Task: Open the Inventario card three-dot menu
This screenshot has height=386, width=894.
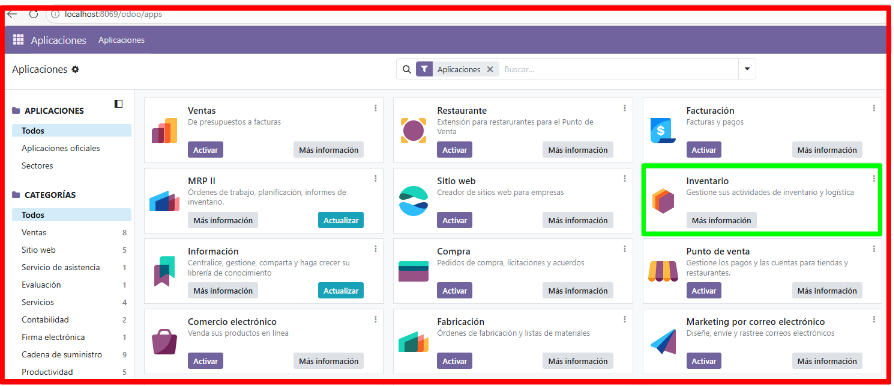Action: click(873, 178)
